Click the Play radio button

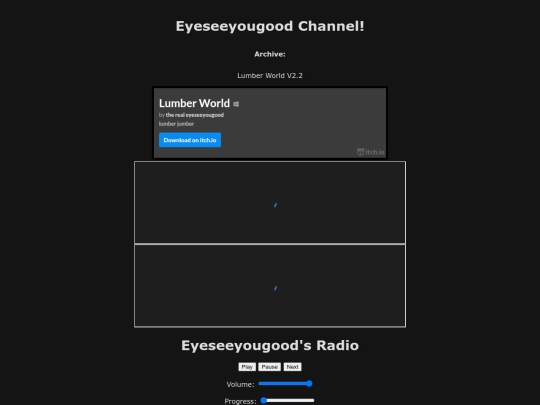click(x=247, y=367)
